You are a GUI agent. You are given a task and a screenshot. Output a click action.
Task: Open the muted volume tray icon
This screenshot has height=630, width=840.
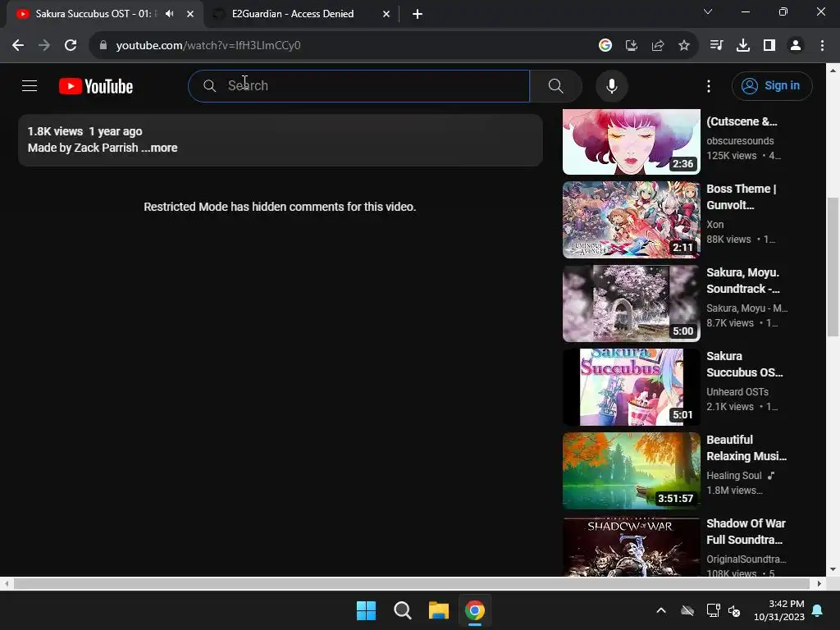734,610
